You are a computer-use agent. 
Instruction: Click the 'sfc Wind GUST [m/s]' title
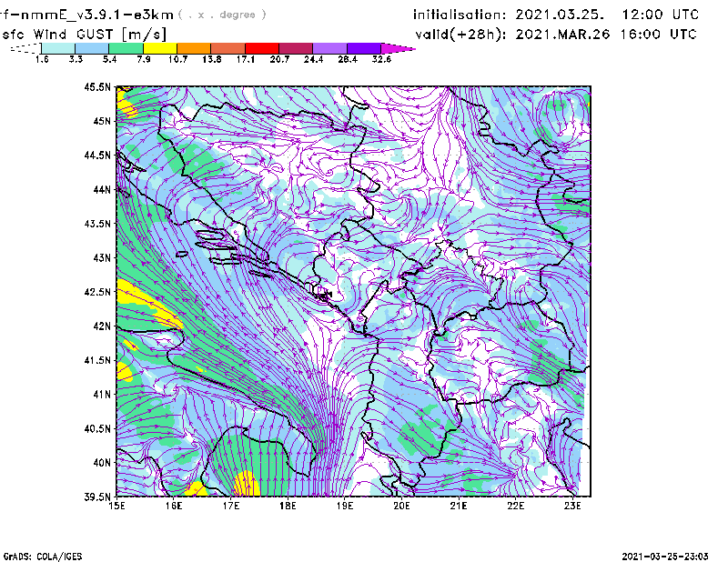(84, 35)
